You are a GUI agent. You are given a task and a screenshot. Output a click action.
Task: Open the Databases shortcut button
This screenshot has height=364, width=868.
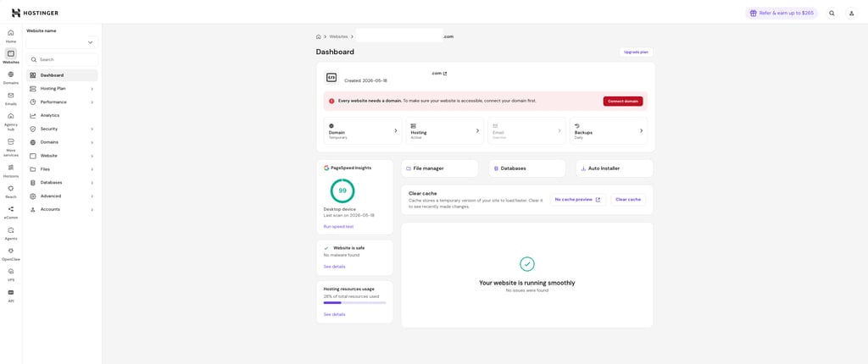pos(527,168)
